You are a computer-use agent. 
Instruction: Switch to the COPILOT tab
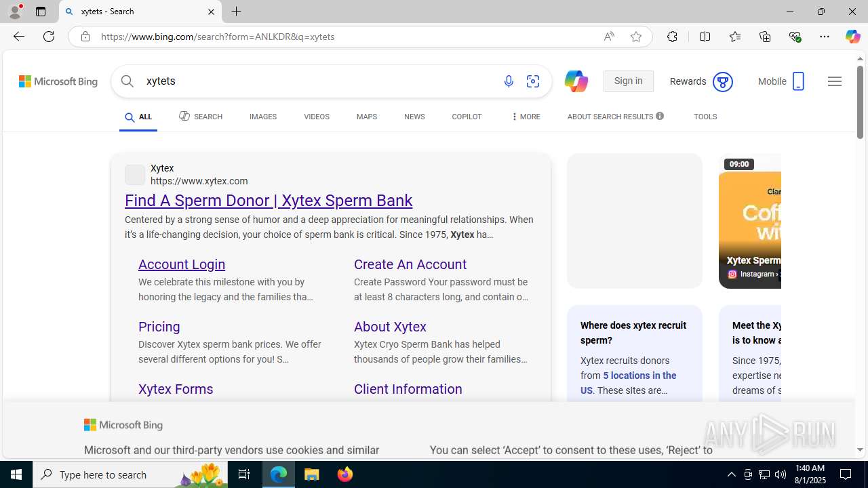tap(467, 117)
